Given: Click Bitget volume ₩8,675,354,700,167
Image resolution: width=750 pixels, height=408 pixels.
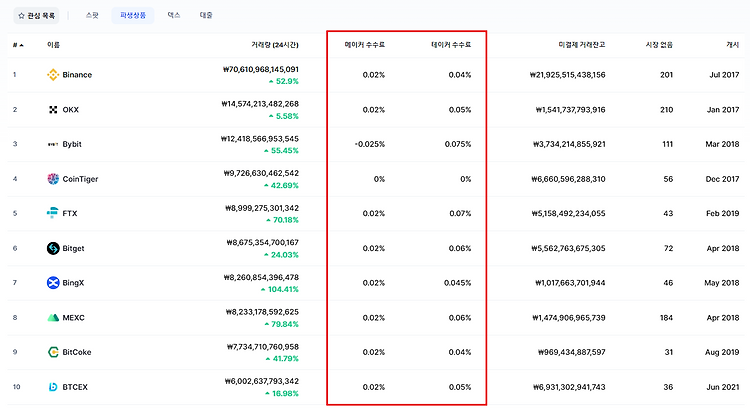Looking at the screenshot, I should click(x=263, y=243).
